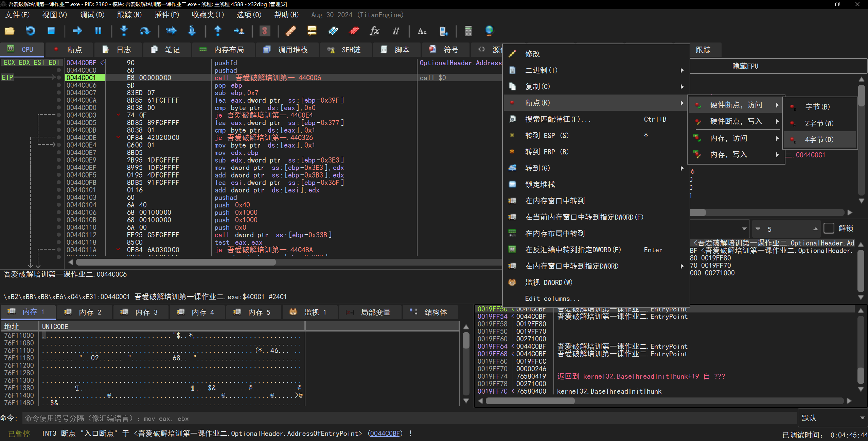Toggle breakpoint dot at address 0044C0C6
The height and width of the screenshot is (441, 868).
coord(59,85)
